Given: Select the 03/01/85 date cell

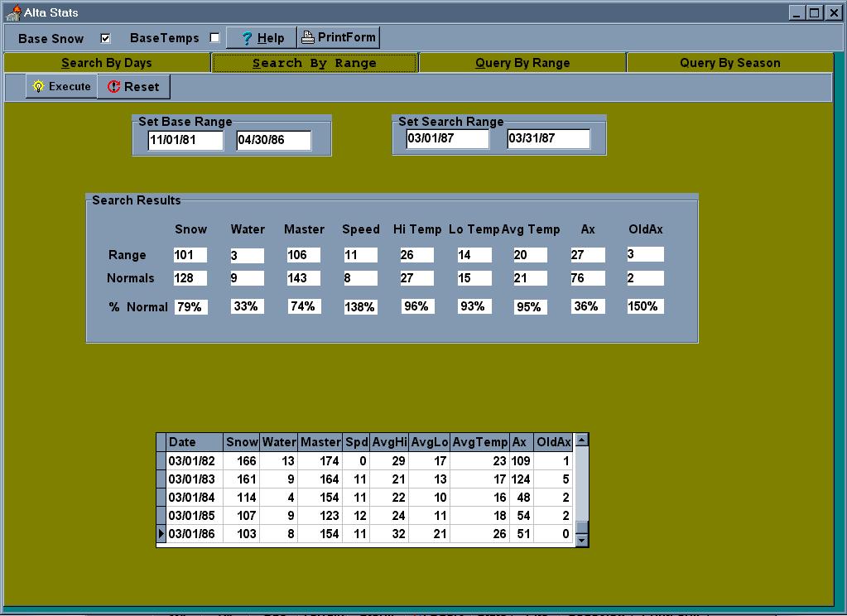Looking at the screenshot, I should [195, 516].
